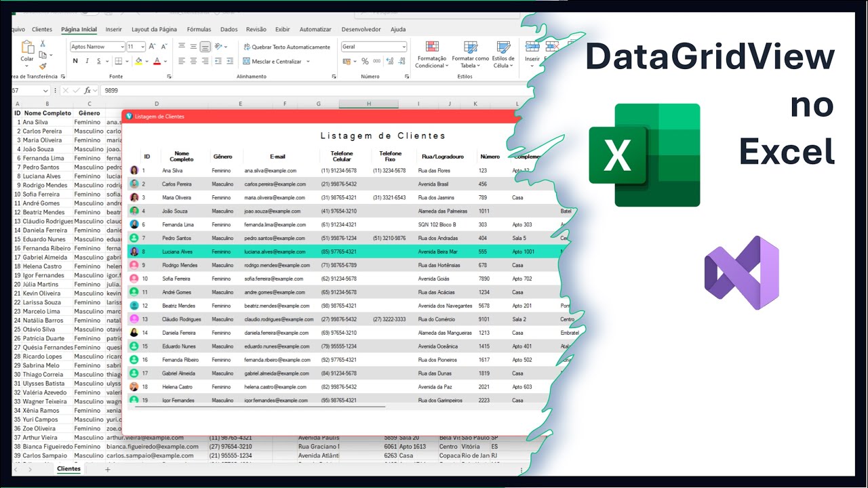The image size is (868, 488).
Task: Click the formula bar showing 9899
Action: [x=312, y=90]
